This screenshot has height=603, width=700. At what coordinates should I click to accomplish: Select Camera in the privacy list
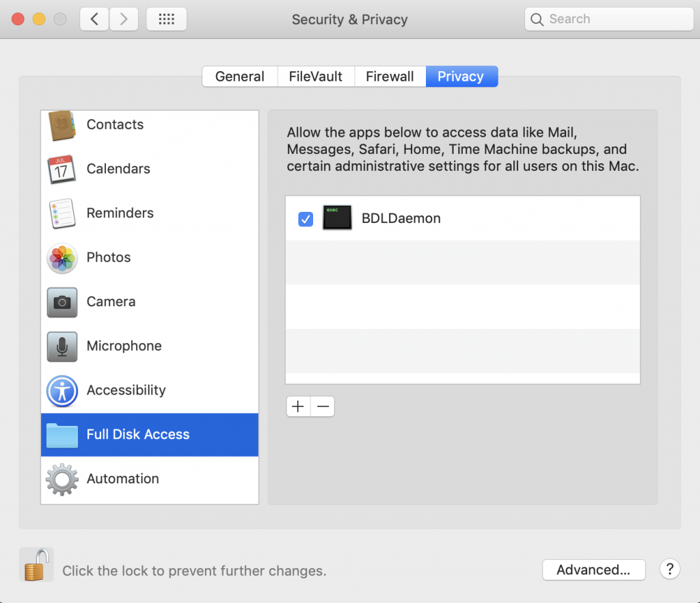[150, 301]
